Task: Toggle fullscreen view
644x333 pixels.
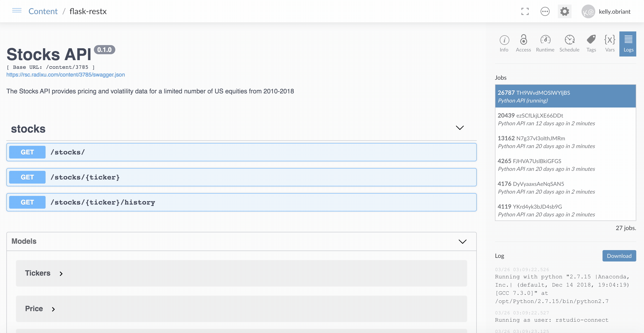Action: [x=525, y=11]
